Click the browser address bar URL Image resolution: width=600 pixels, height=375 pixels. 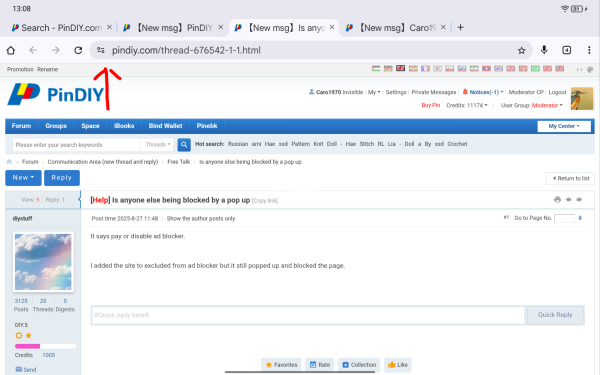coord(186,50)
